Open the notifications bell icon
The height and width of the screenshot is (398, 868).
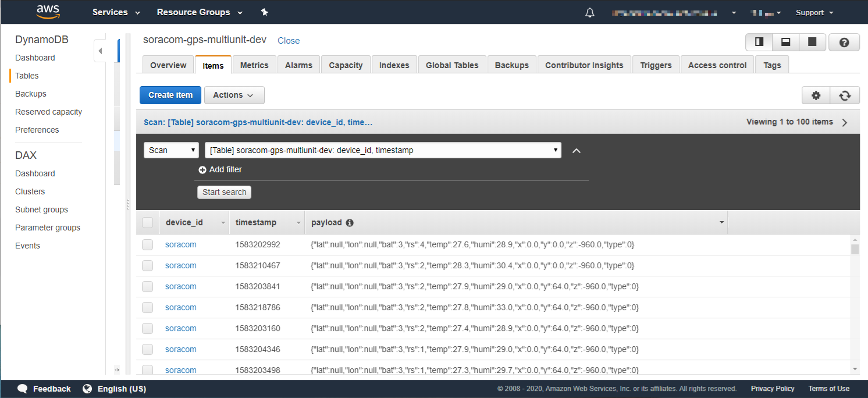[x=590, y=12]
